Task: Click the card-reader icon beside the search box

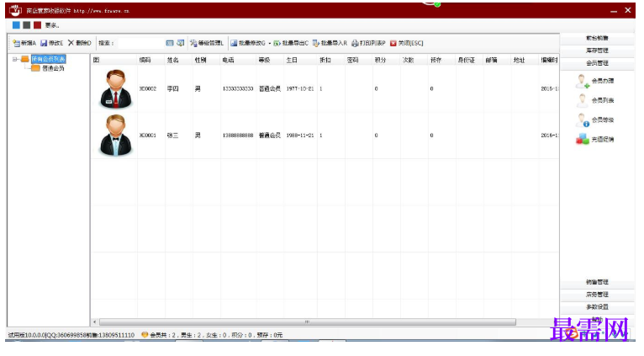Action: pyautogui.click(x=170, y=43)
